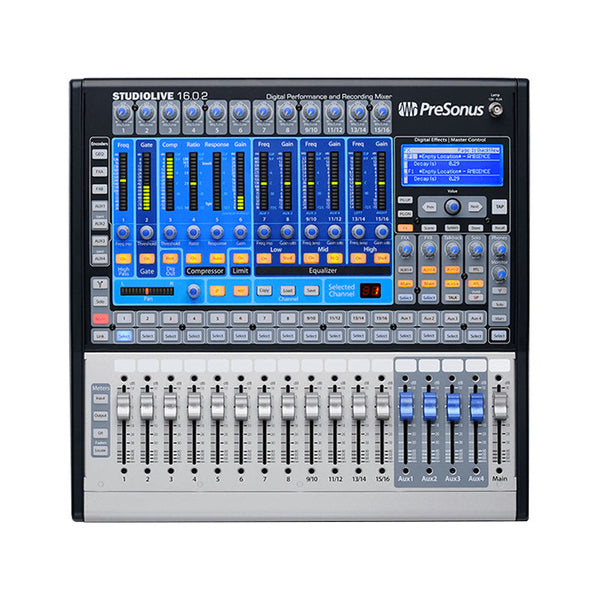Click the numbered button for channel 9/10
Viewport: 600px width, 600px height.
tap(311, 318)
